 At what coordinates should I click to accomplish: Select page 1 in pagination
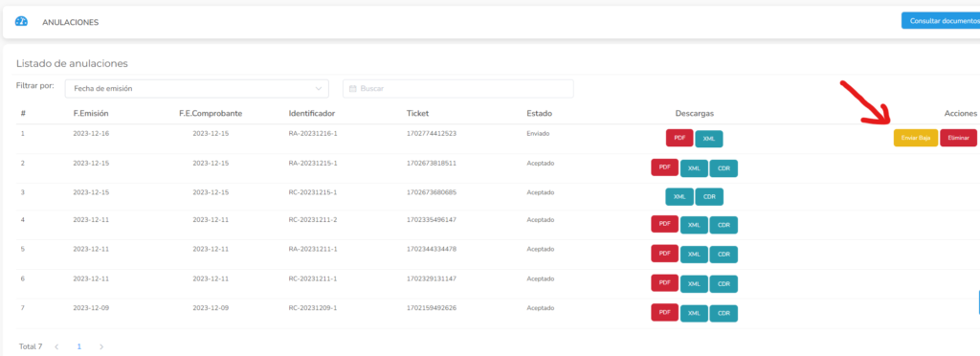coord(78,346)
